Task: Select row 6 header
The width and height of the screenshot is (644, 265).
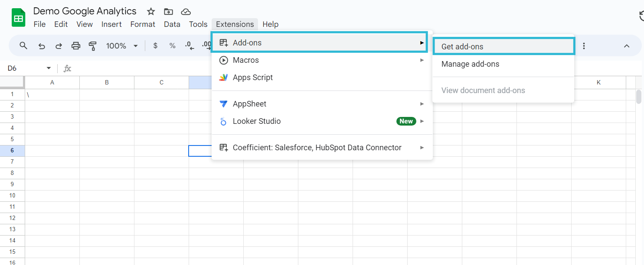Action: (x=12, y=150)
